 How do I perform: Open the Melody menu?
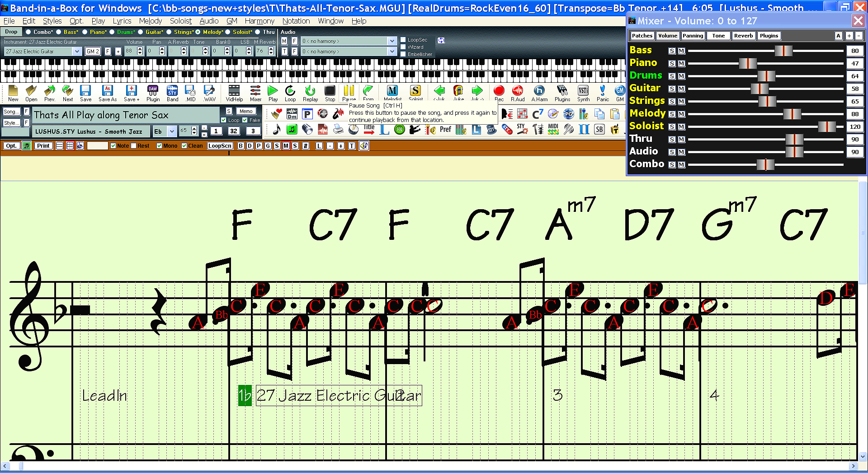(150, 21)
